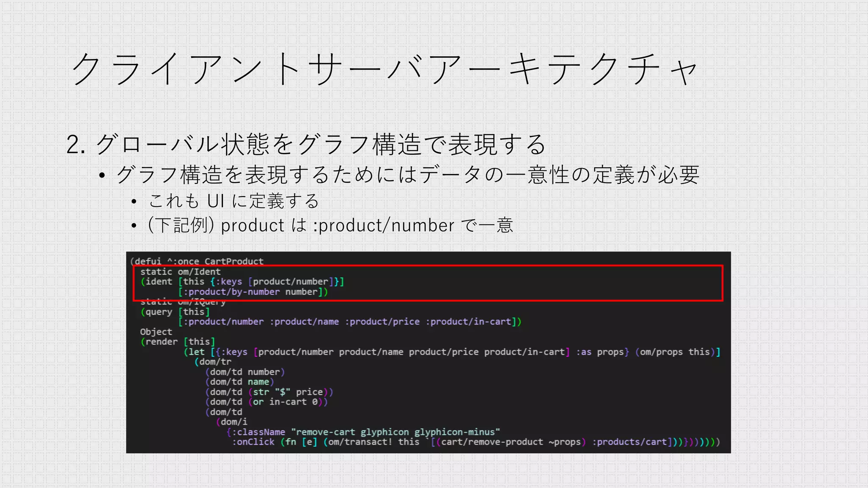Viewport: 868px width, 488px height.
Task: Select the sub-bullet これも UI に定義する
Action: 234,201
